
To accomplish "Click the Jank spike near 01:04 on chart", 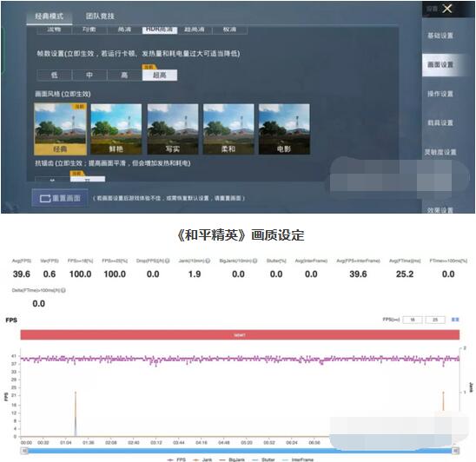I will point(76,413).
